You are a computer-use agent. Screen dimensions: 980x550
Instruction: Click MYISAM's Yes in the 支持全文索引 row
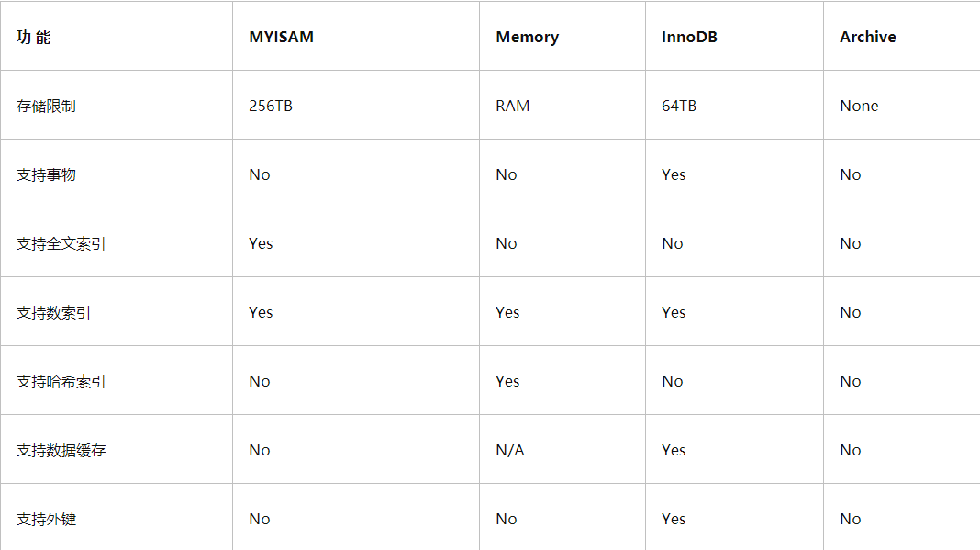click(x=261, y=243)
